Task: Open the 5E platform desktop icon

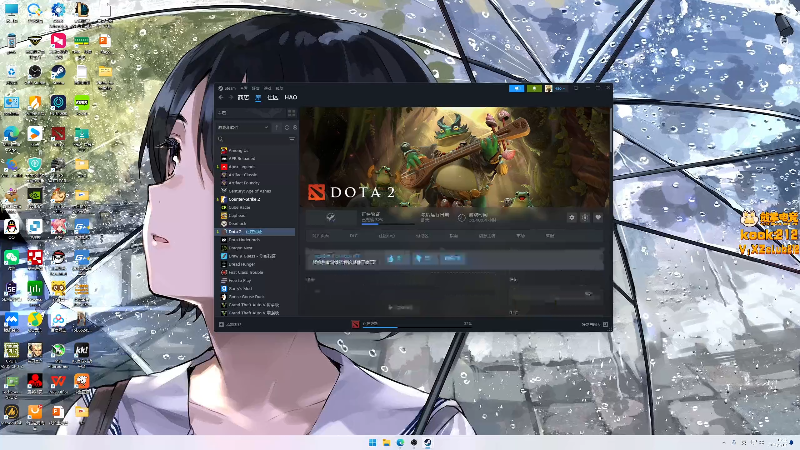Action: 11,291
